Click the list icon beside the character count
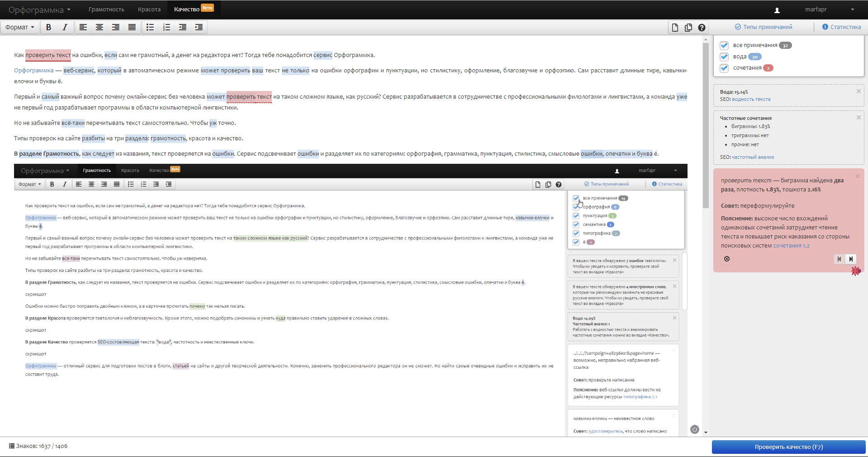The height and width of the screenshot is (457, 868). pyautogui.click(x=12, y=446)
